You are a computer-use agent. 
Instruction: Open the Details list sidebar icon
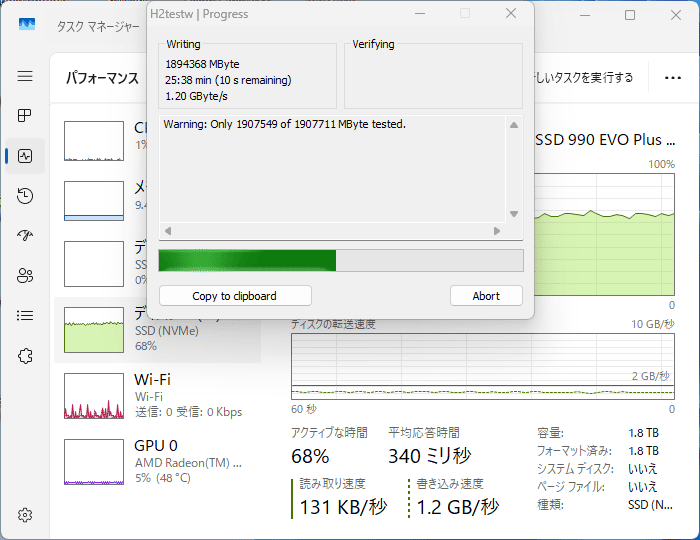(25, 316)
